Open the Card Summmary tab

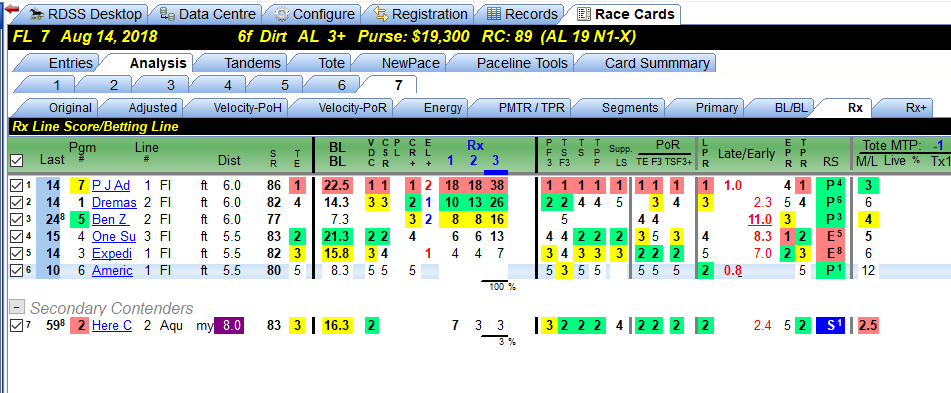pos(648,63)
